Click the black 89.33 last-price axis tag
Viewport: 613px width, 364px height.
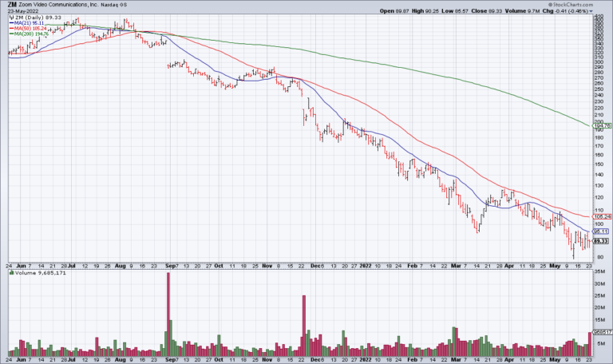[x=601, y=241]
